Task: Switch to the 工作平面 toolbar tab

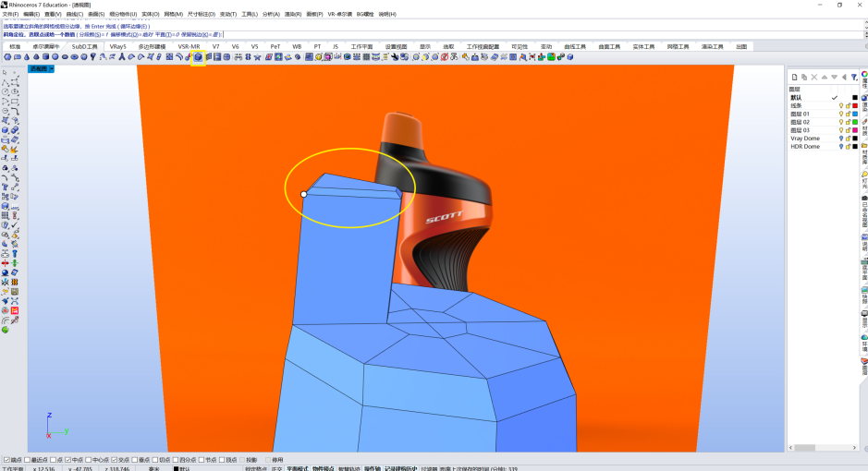Action: click(361, 47)
